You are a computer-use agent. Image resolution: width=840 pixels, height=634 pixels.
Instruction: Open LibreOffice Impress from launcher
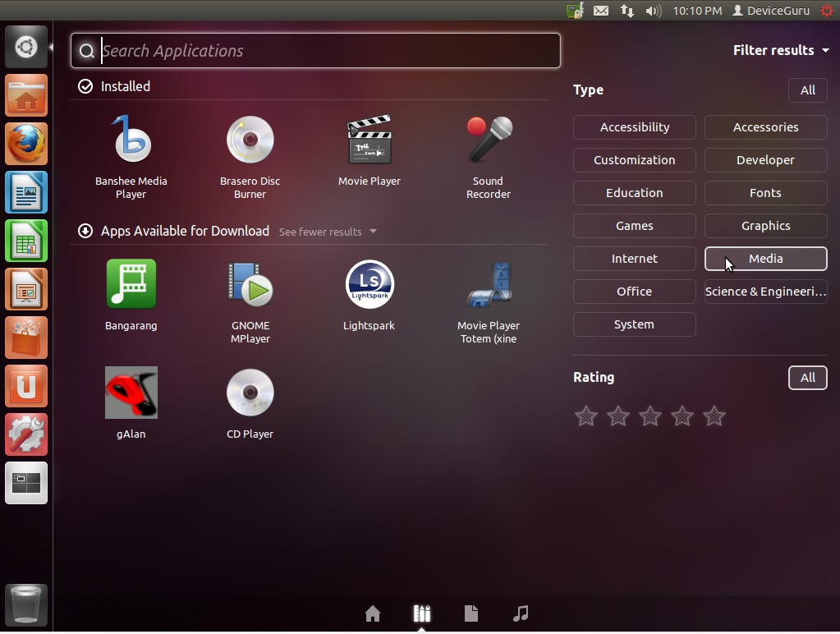[26, 289]
